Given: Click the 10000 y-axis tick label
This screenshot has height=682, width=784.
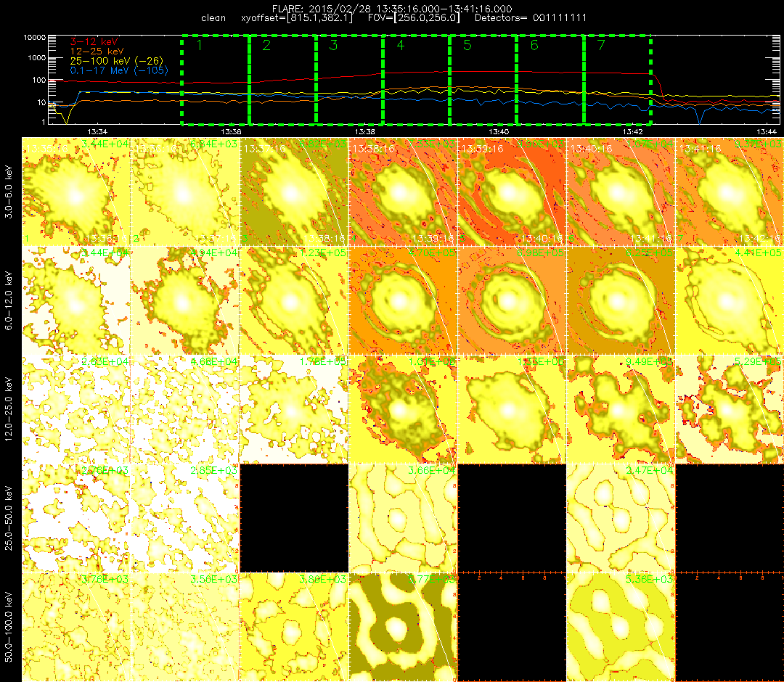Looking at the screenshot, I should [x=34, y=38].
